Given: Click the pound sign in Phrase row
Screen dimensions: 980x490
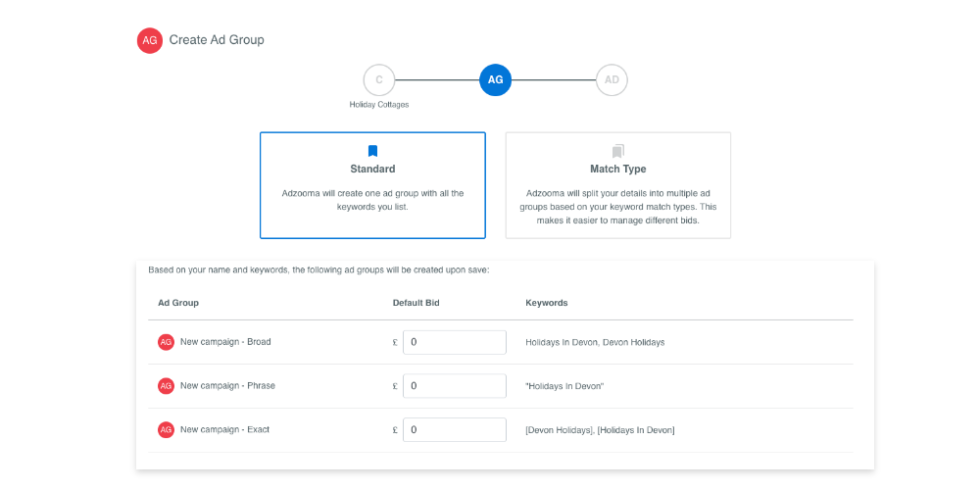Looking at the screenshot, I should coord(395,386).
